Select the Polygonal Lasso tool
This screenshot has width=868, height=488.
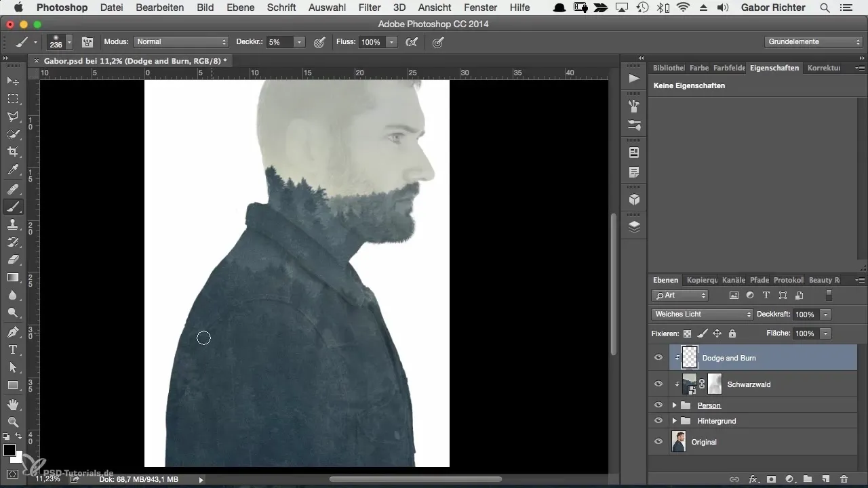point(13,117)
